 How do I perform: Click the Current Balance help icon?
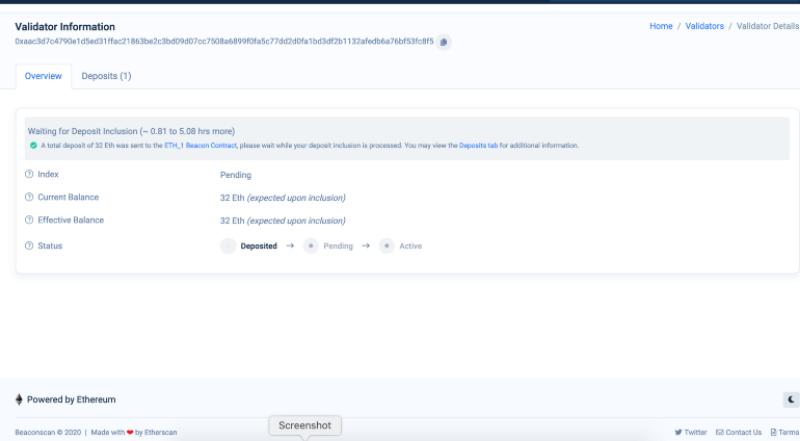[29, 198]
